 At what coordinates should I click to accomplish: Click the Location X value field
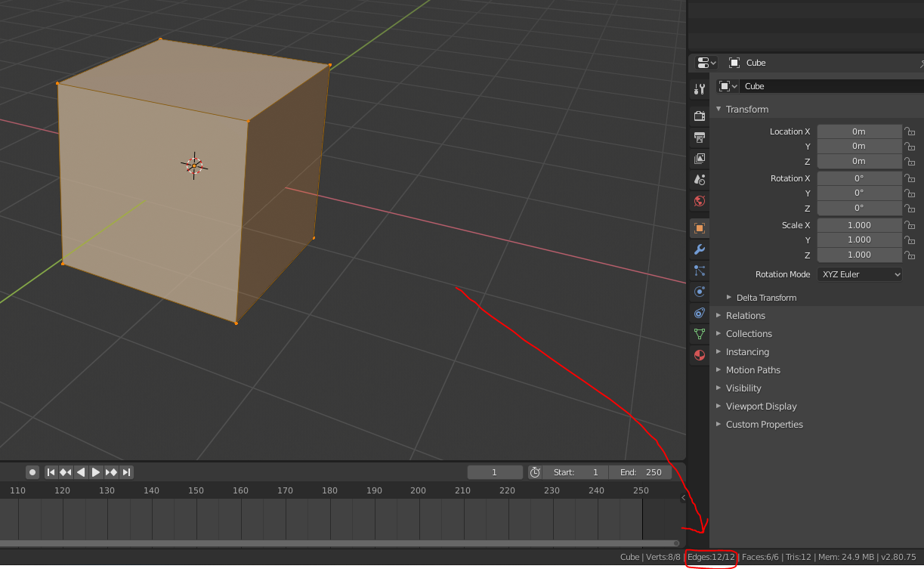860,131
